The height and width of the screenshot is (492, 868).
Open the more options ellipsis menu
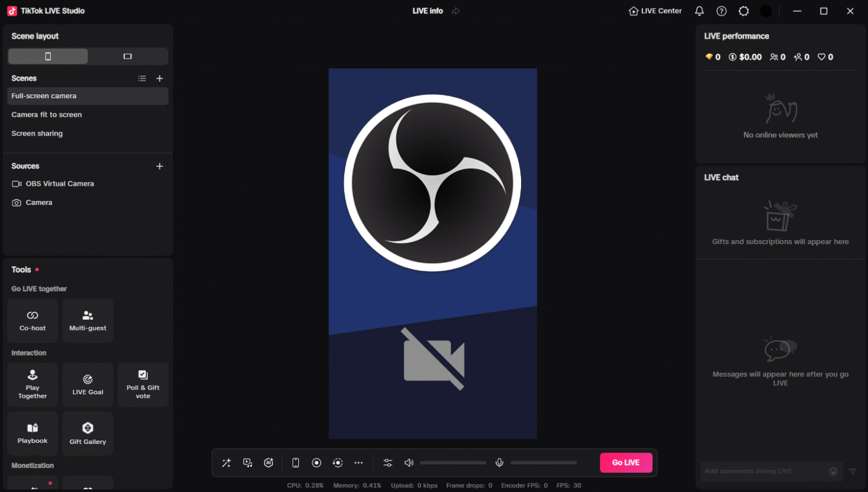[358, 462]
